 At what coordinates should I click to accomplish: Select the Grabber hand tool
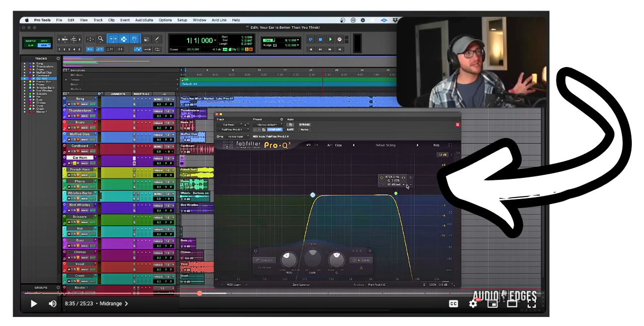(x=134, y=39)
